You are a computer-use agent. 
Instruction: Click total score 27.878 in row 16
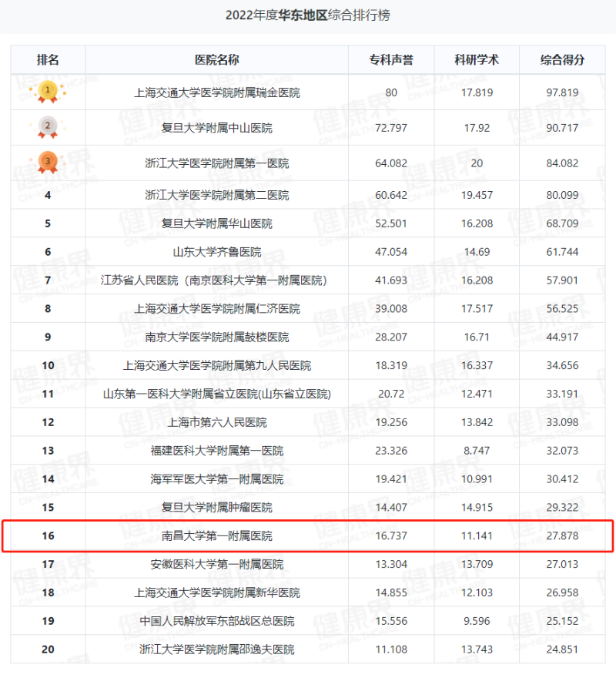pos(562,535)
